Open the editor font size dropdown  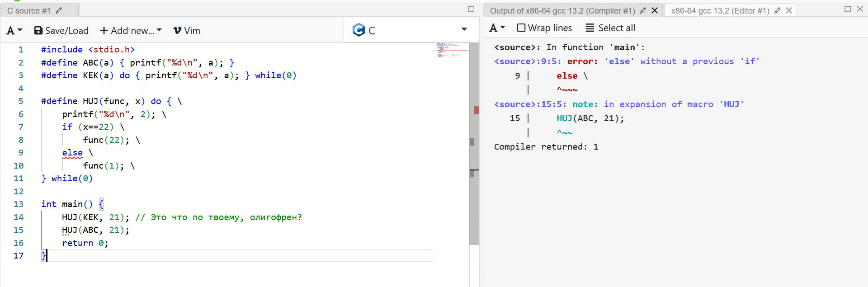point(14,30)
